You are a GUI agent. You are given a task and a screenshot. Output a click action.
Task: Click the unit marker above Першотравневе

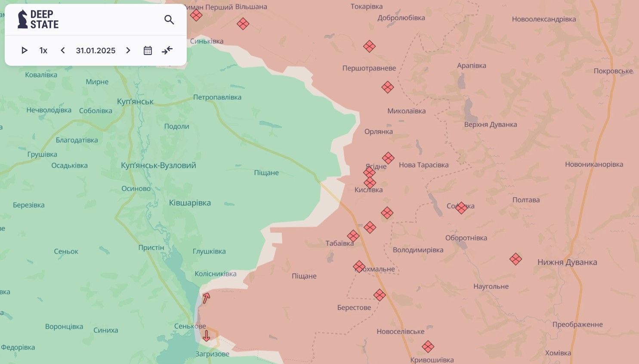coord(369,46)
